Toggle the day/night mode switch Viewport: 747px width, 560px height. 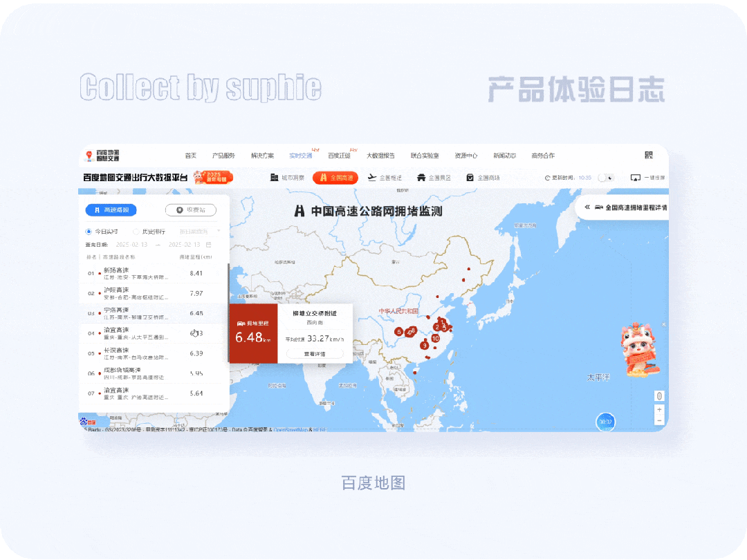[607, 177]
